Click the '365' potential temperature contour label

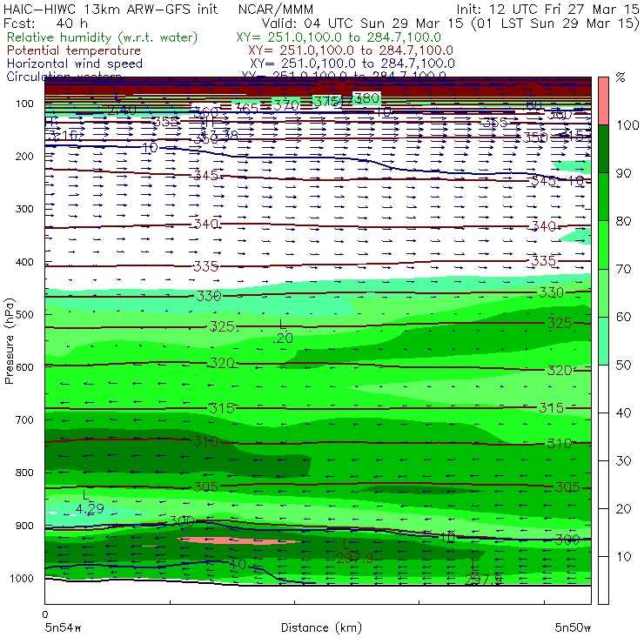click(x=246, y=109)
